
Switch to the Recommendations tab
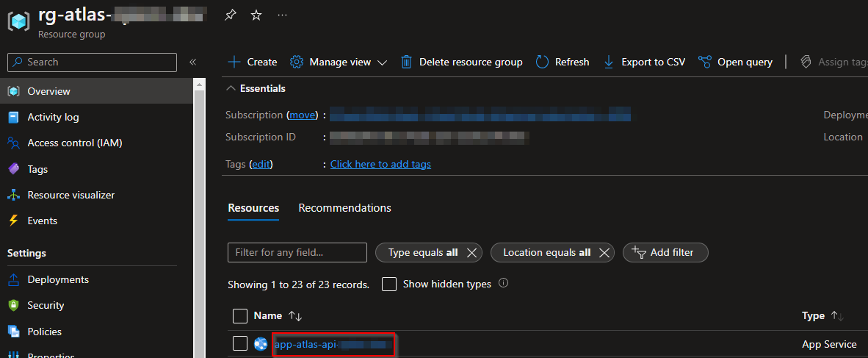click(345, 208)
